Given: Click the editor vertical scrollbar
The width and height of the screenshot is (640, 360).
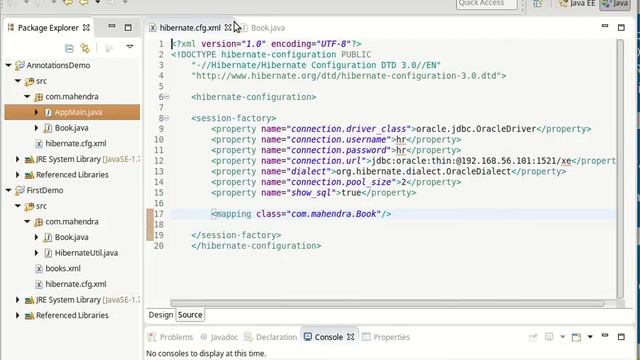Looking at the screenshot, I should [x=620, y=169].
